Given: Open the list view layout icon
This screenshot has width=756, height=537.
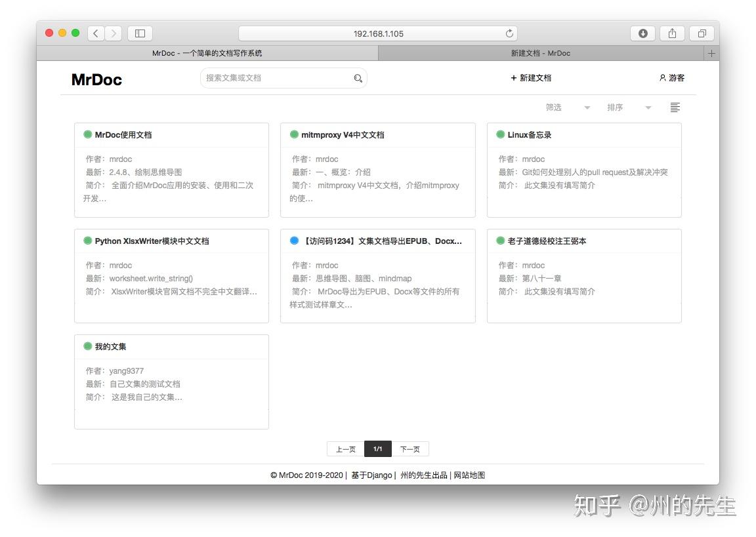Looking at the screenshot, I should tap(675, 107).
